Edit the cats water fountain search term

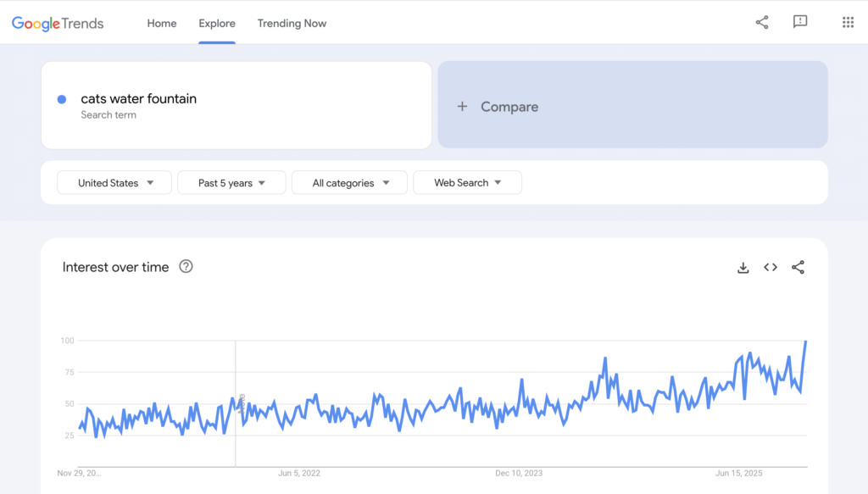pyautogui.click(x=139, y=98)
